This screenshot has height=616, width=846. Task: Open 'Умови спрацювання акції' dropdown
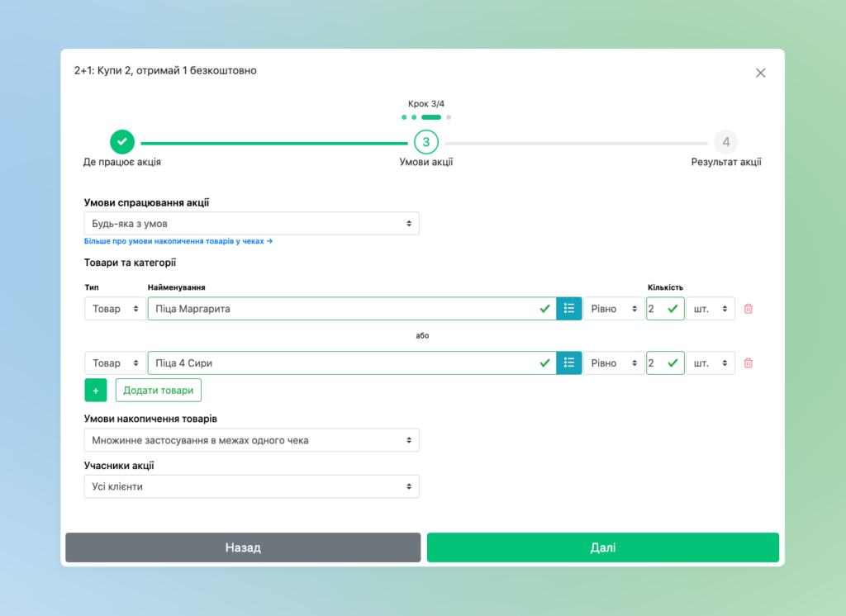(251, 224)
